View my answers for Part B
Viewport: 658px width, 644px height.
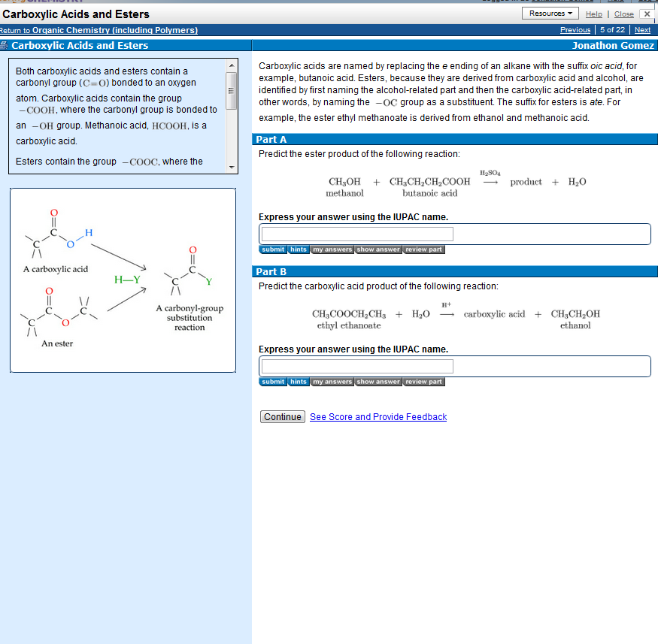point(332,381)
